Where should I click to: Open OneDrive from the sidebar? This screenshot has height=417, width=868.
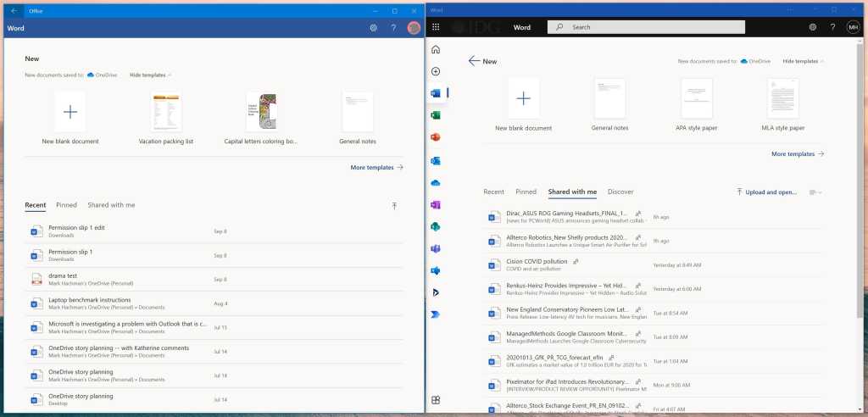coord(436,183)
